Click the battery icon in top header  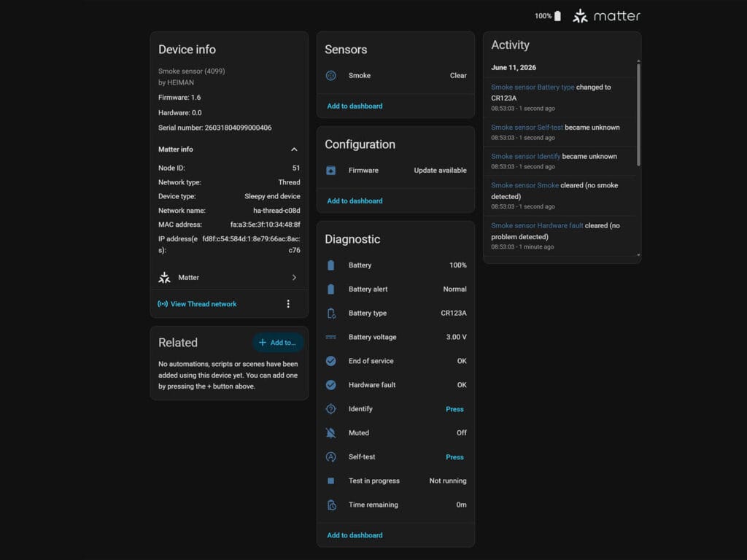click(557, 16)
